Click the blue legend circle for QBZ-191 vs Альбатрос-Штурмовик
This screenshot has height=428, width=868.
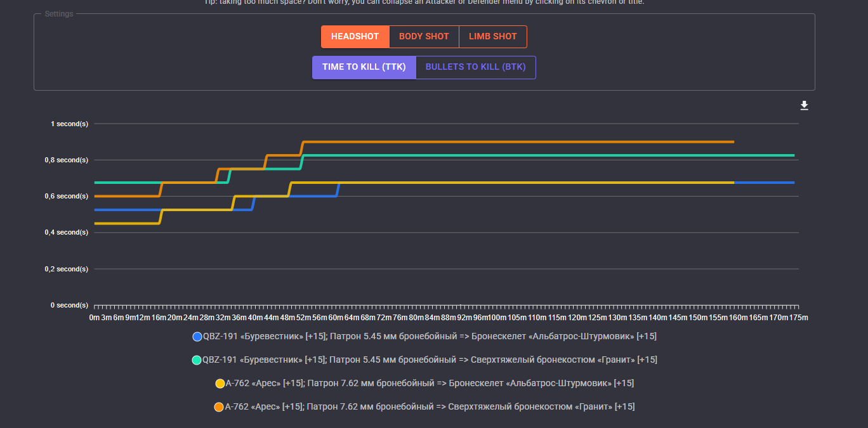(197, 337)
